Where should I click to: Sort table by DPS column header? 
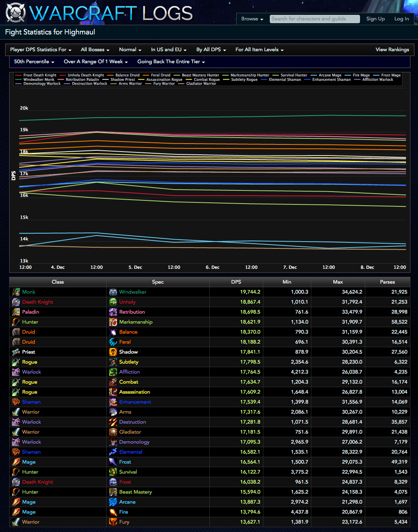pyautogui.click(x=236, y=282)
